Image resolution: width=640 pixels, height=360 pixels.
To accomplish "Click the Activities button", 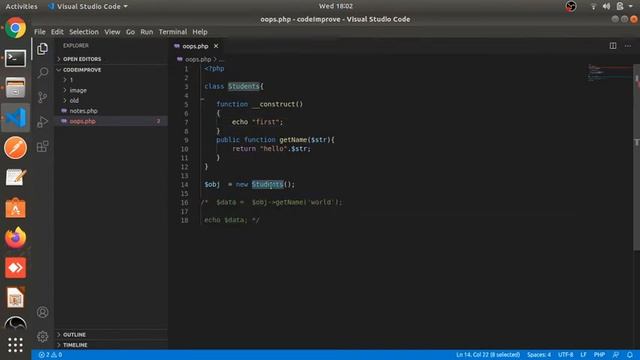I will click(x=21, y=6).
